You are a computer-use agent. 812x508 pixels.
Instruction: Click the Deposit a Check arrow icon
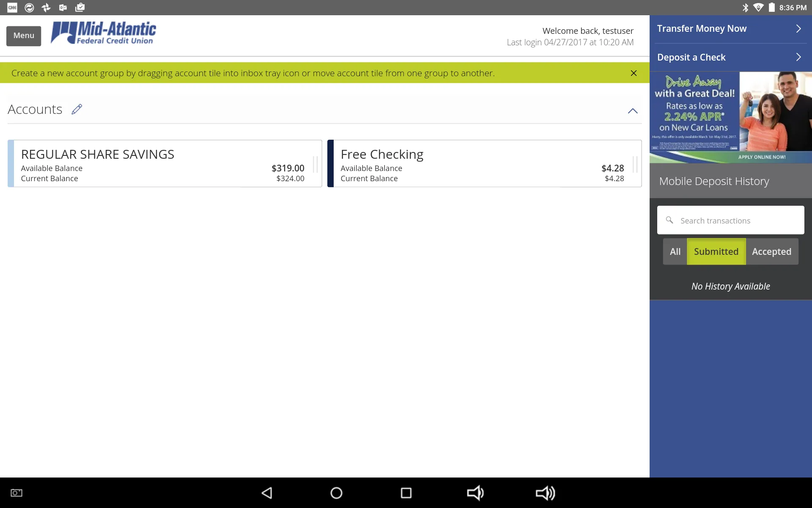(x=798, y=57)
